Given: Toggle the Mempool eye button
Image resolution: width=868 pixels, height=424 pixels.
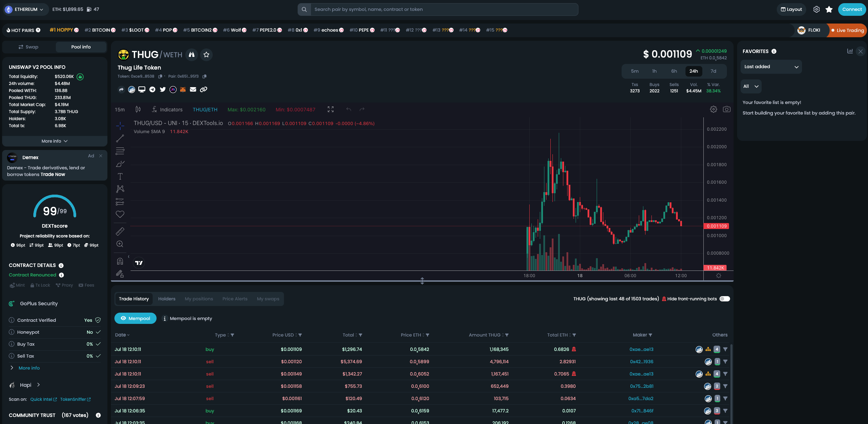Looking at the screenshot, I should pyautogui.click(x=135, y=318).
